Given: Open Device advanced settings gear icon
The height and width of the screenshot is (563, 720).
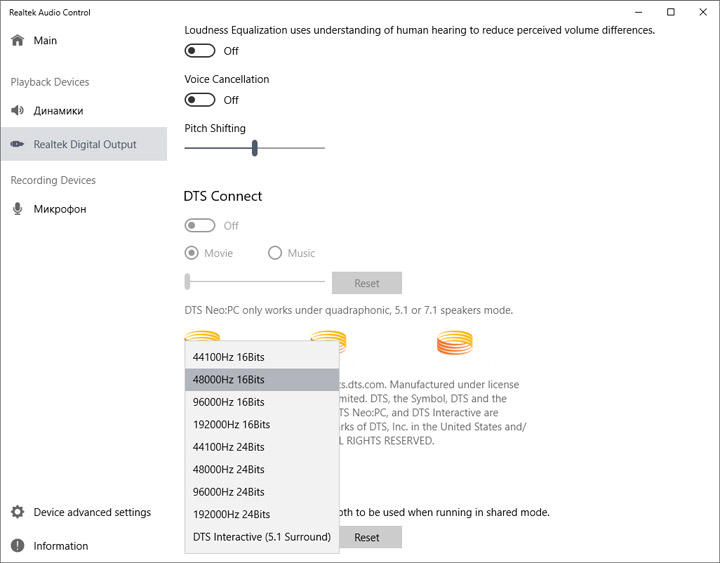Looking at the screenshot, I should [17, 513].
